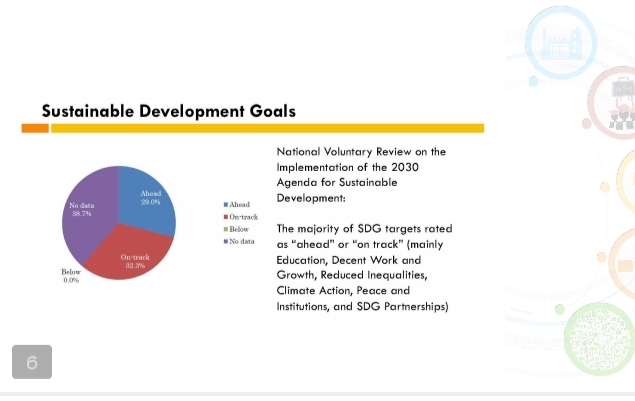This screenshot has width=635, height=401.
Task: Click the yellow circle on right edge
Action: click(627, 183)
